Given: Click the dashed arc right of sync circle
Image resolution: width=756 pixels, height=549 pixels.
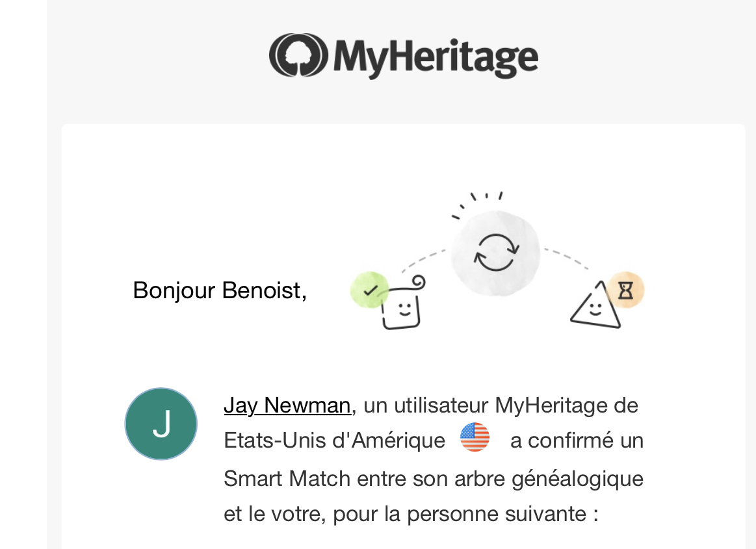Looking at the screenshot, I should pos(567,257).
